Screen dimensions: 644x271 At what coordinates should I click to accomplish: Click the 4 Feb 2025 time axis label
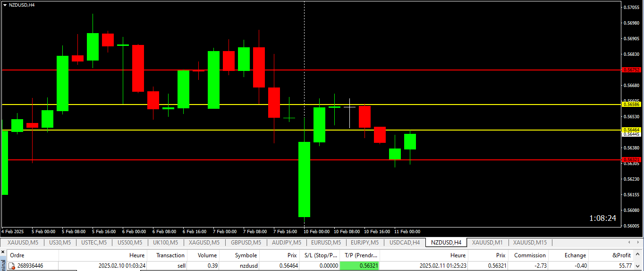pos(13,232)
